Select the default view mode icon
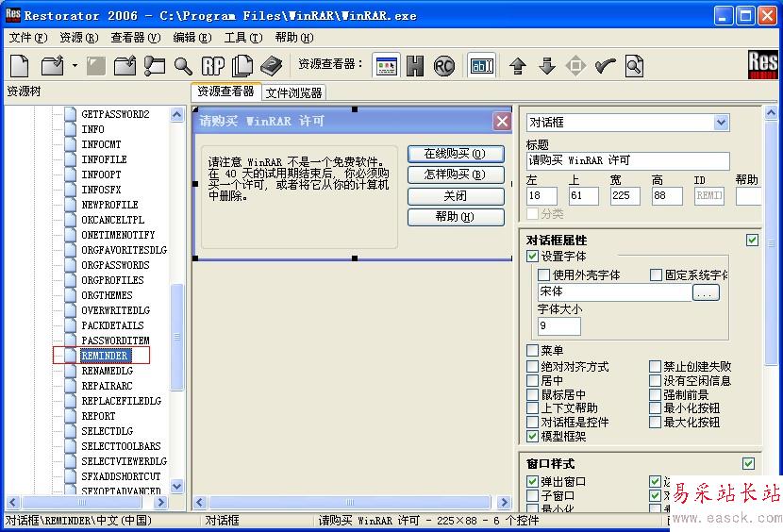 tap(386, 65)
